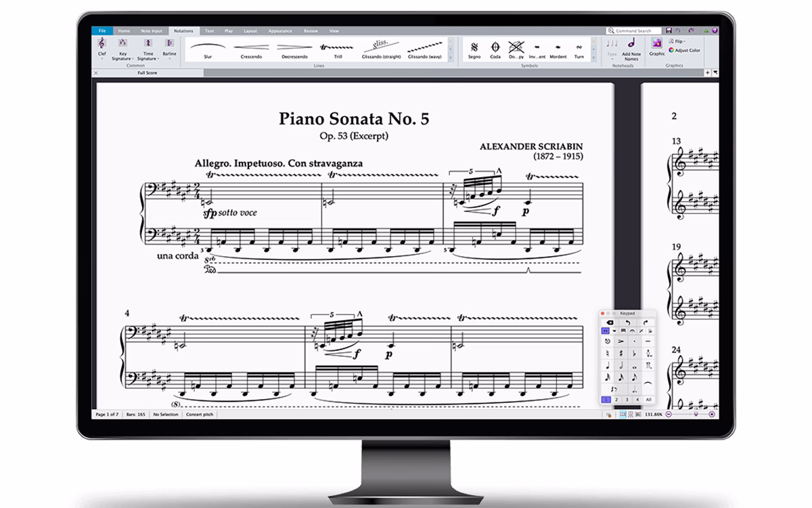The image size is (812, 508).
Task: Open the Flip dropdown in Graphics
Action: [x=678, y=41]
